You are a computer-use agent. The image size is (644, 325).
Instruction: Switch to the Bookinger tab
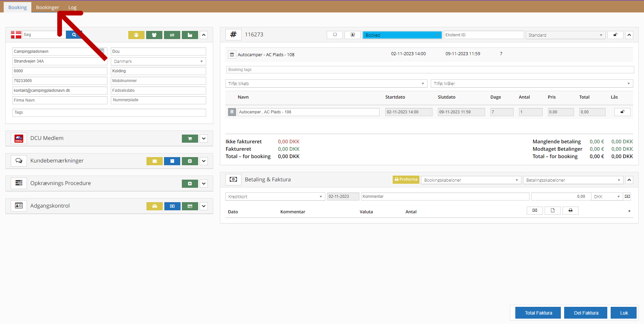point(47,7)
